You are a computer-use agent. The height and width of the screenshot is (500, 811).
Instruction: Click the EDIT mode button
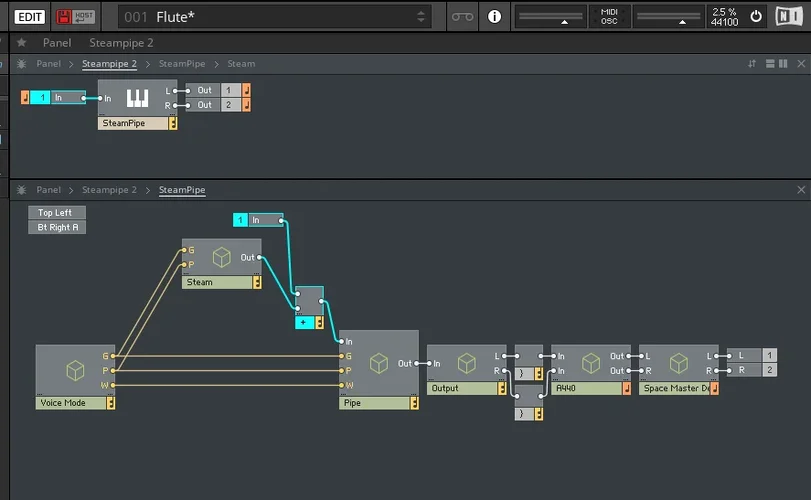[29, 16]
